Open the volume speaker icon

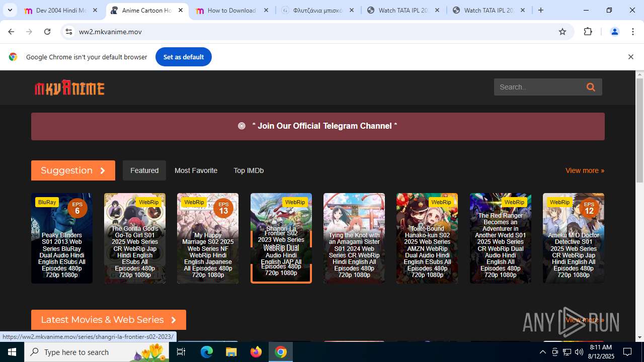tap(579, 352)
